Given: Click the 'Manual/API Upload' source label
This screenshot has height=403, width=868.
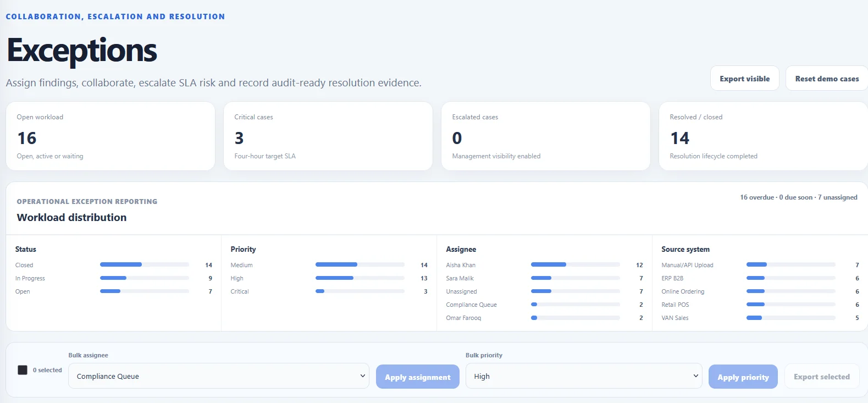Looking at the screenshot, I should pos(687,265).
